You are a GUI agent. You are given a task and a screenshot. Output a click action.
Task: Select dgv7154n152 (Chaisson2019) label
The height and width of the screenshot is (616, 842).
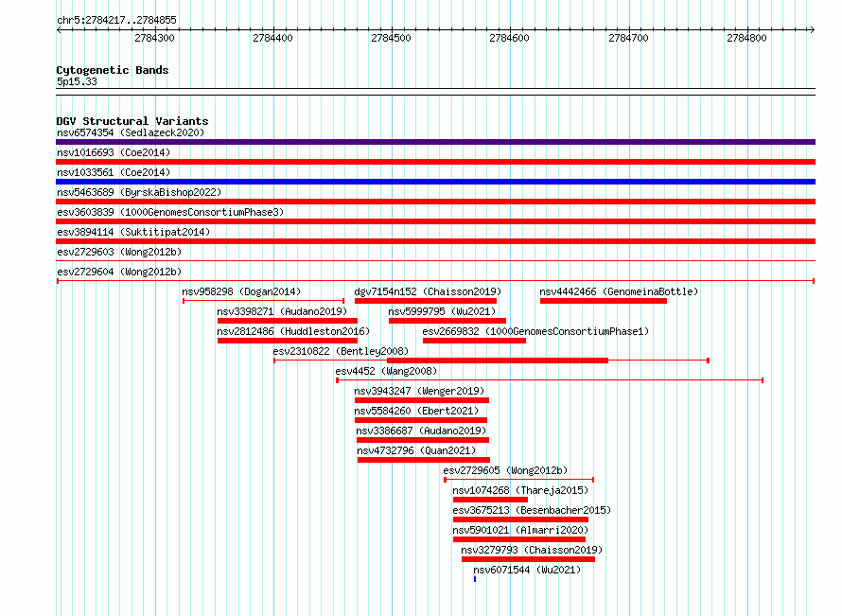point(428,291)
